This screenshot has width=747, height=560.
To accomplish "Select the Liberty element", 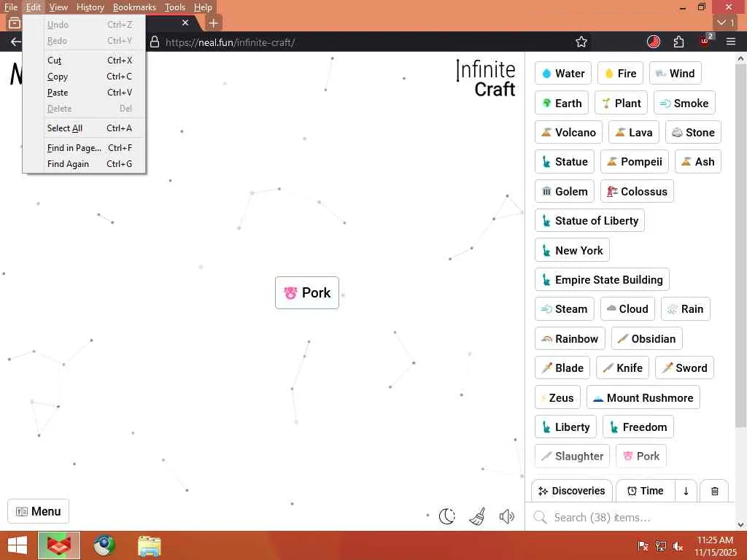I will (565, 427).
